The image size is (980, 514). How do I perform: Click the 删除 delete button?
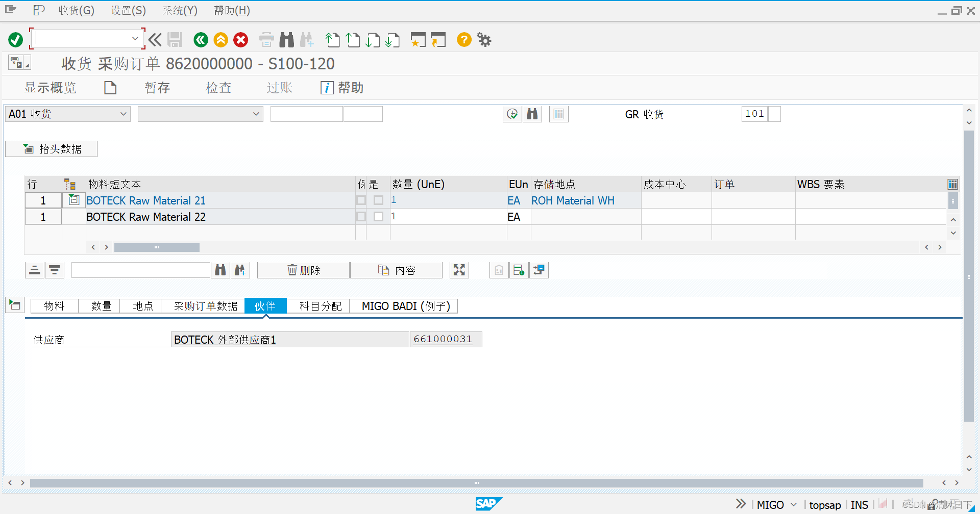coord(304,270)
